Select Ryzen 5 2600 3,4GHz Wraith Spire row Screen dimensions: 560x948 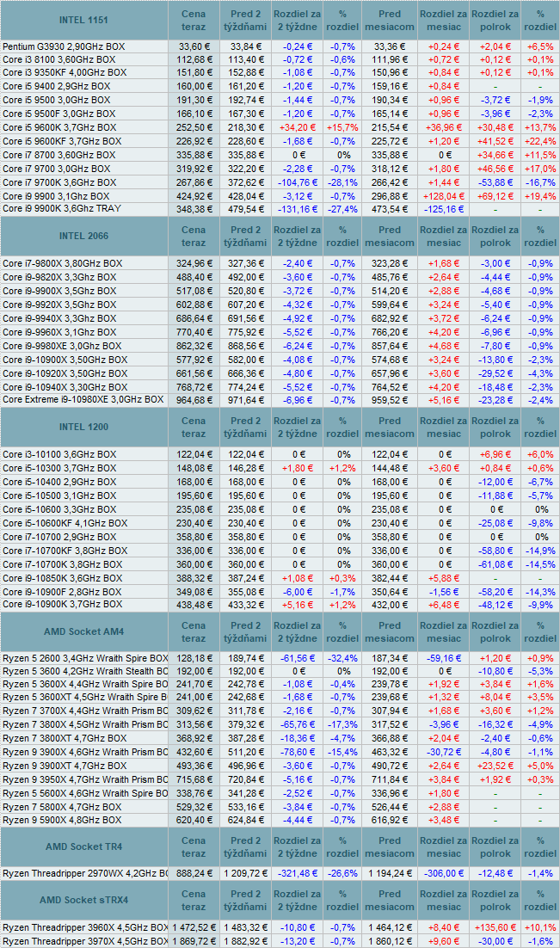pyautogui.click(x=84, y=658)
